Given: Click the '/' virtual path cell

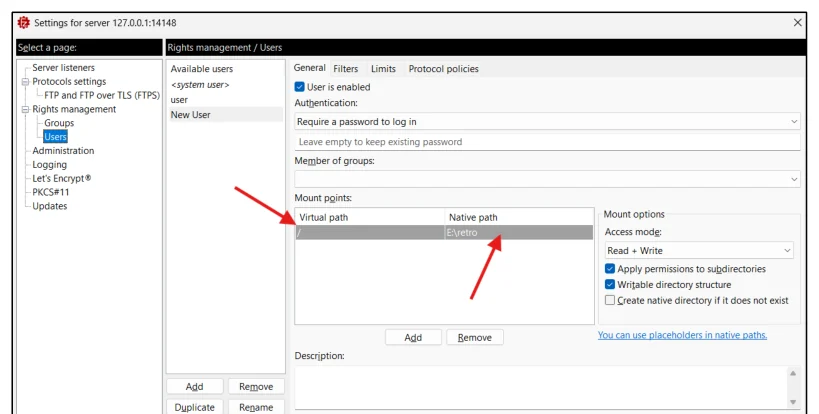Looking at the screenshot, I should tap(370, 233).
